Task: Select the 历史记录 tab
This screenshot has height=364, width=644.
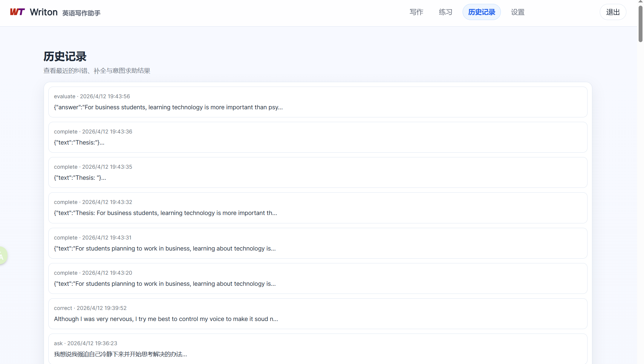Action: point(481,12)
